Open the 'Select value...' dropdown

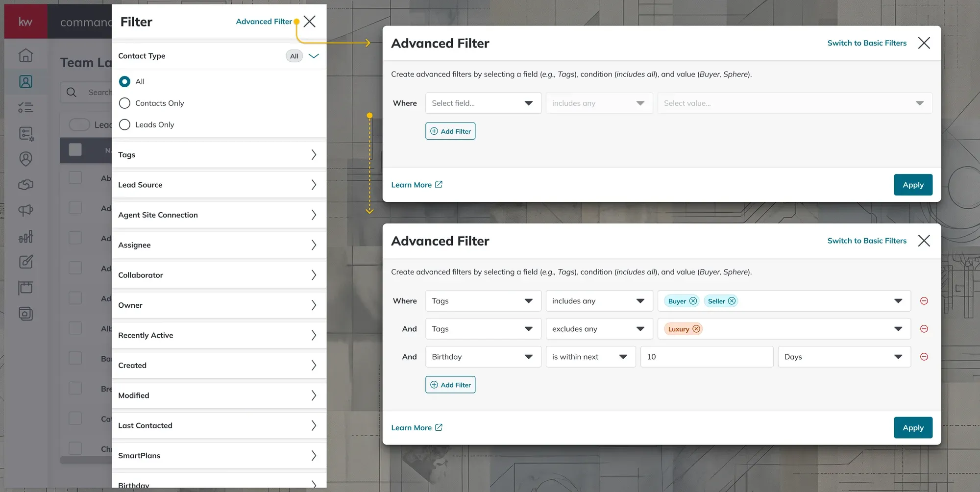795,103
